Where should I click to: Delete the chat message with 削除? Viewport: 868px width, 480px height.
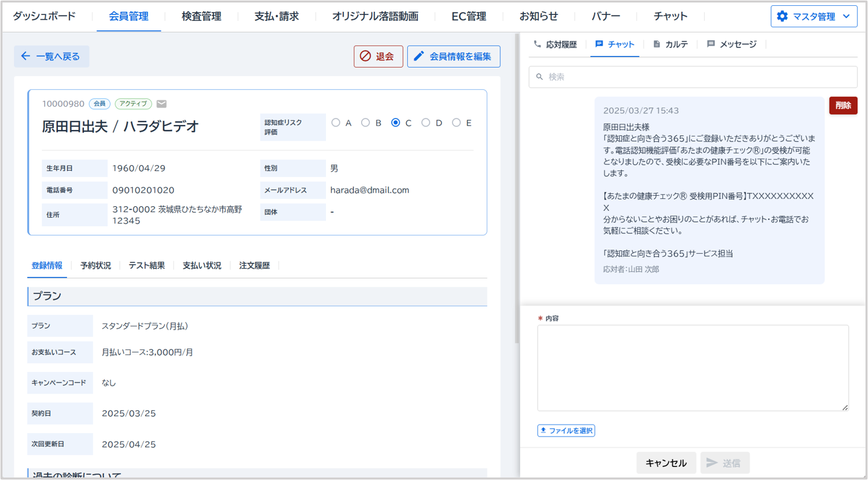point(843,105)
